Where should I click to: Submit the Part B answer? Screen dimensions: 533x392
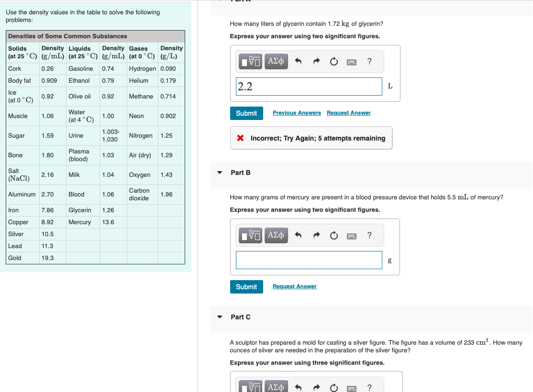coord(246,286)
